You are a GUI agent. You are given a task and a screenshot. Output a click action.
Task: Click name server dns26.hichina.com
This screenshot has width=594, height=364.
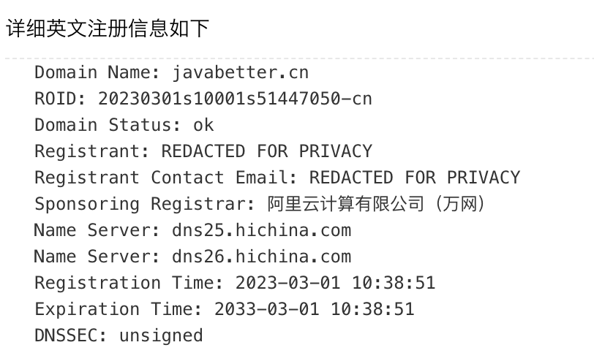point(262,257)
